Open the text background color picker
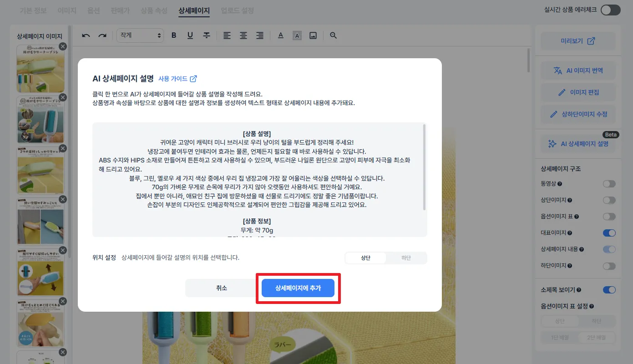The height and width of the screenshot is (364, 633). (x=297, y=35)
